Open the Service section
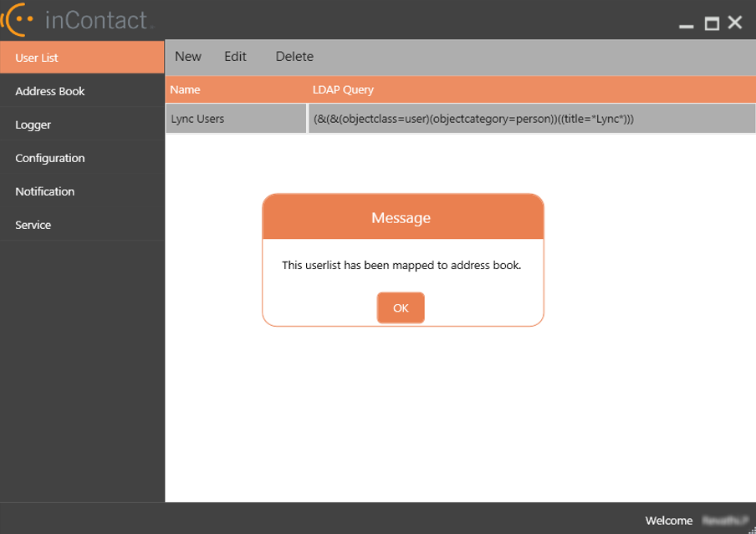 [82, 225]
